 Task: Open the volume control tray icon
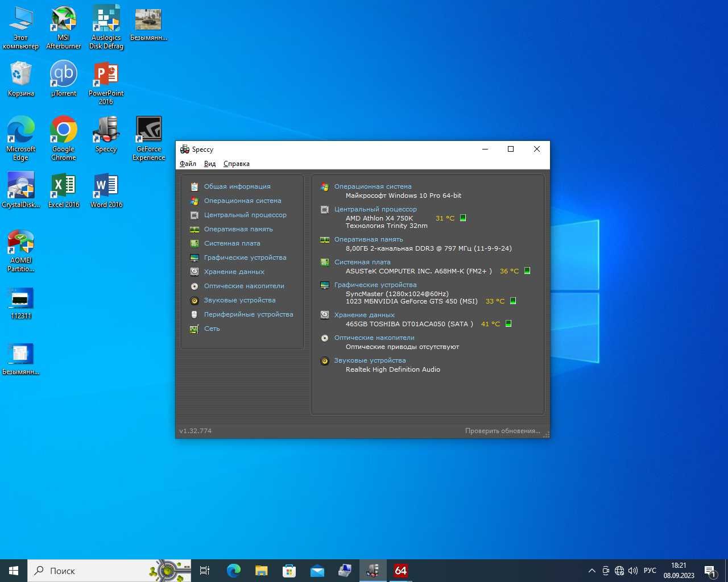click(633, 571)
